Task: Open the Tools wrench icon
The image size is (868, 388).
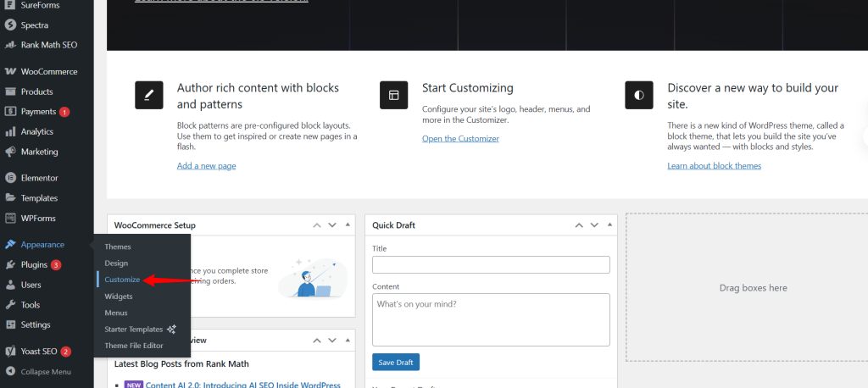Action: click(x=10, y=304)
